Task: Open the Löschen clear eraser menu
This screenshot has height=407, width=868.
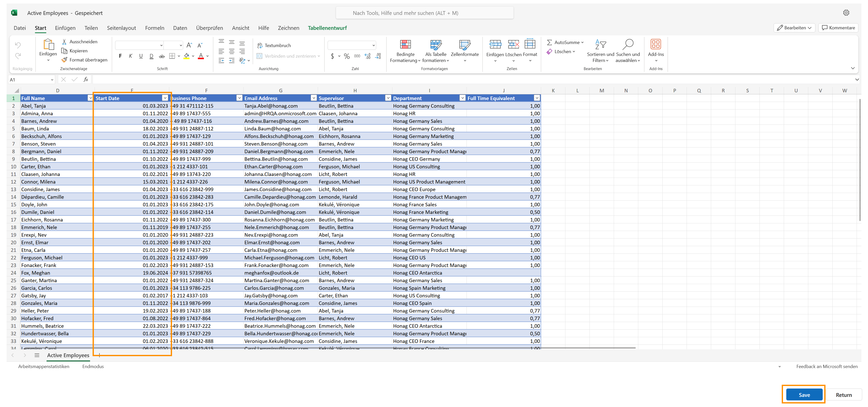Action: [561, 52]
